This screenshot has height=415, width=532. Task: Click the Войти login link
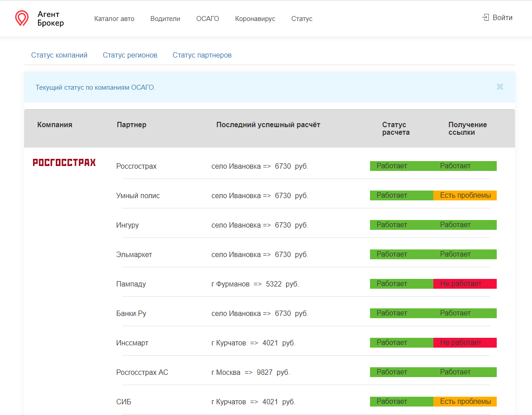click(x=503, y=18)
